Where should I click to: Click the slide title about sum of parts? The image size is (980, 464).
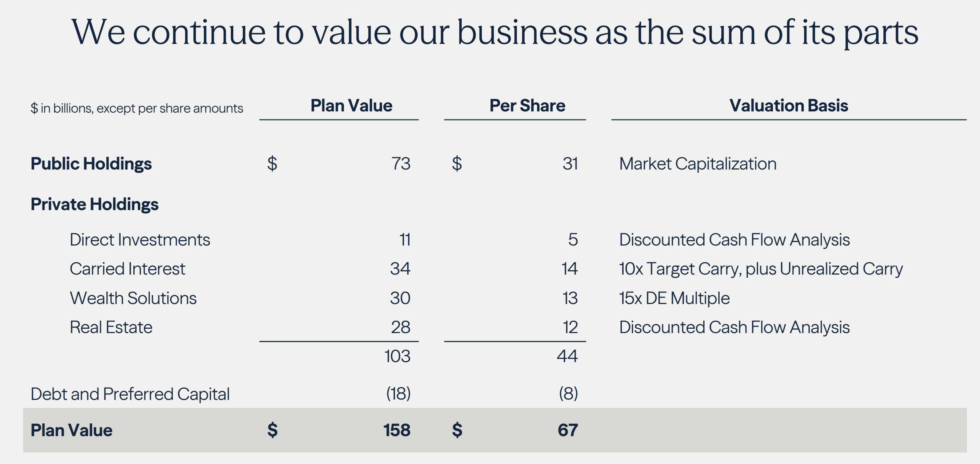[495, 33]
